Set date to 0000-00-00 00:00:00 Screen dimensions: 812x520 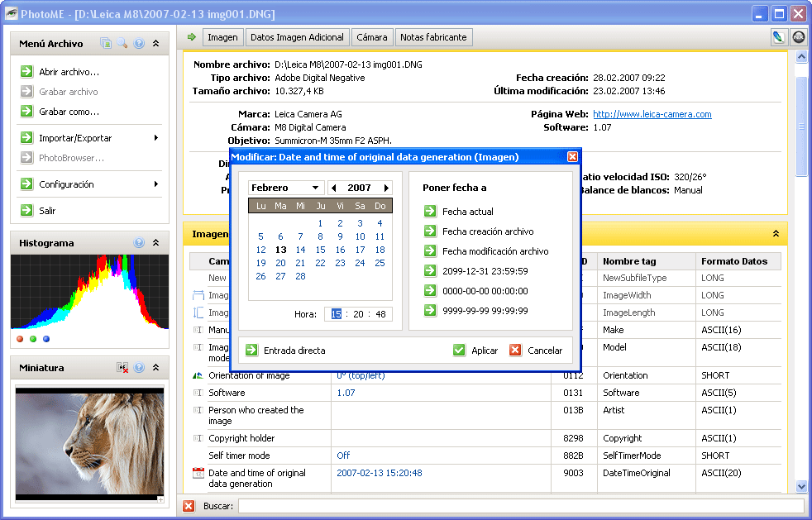coord(476,290)
